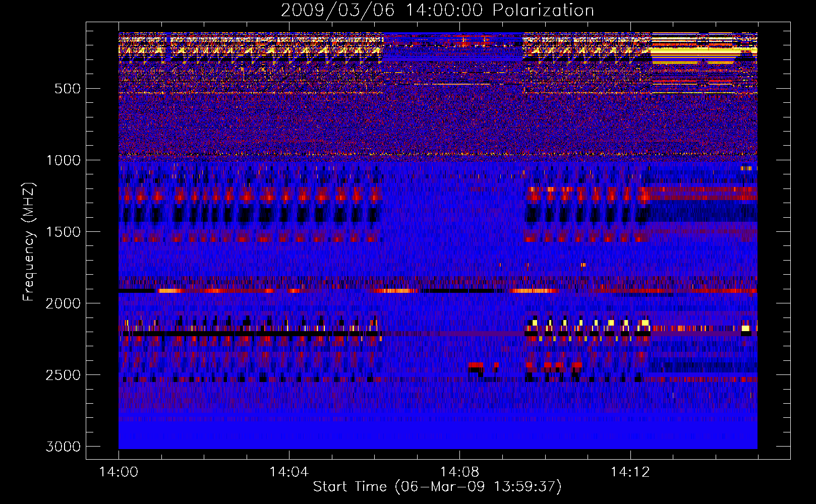816x504 pixels.
Task: Click the plot title "2009/03/06 14:00:00 Polarization"
Action: pos(437,10)
